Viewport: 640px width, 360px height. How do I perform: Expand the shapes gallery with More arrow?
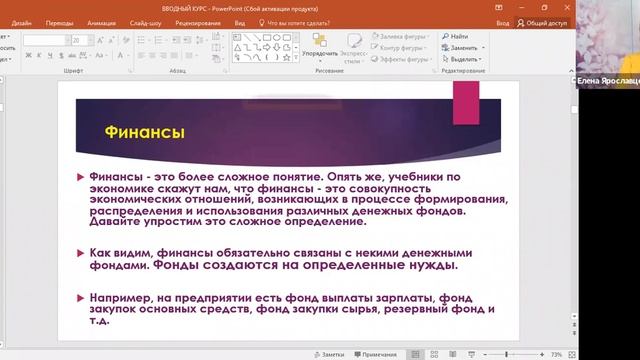pos(296,58)
